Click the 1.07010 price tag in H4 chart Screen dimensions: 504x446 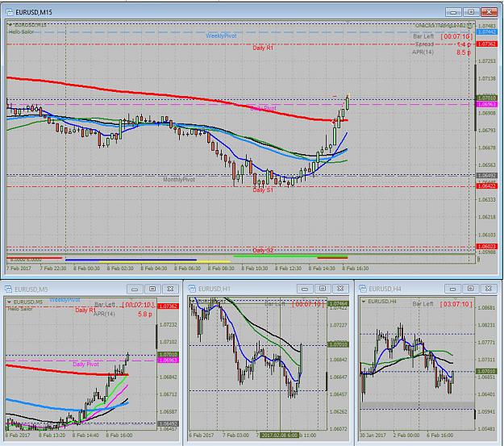(x=486, y=372)
